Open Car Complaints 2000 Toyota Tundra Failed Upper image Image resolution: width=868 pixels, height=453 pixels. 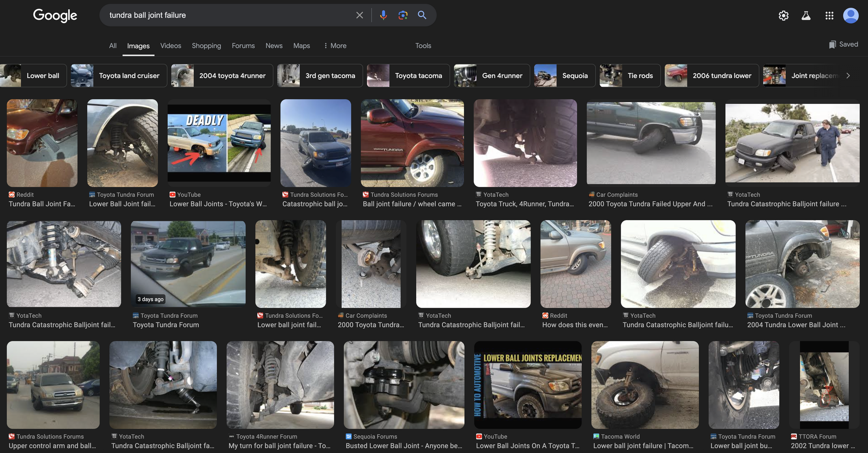651,143
